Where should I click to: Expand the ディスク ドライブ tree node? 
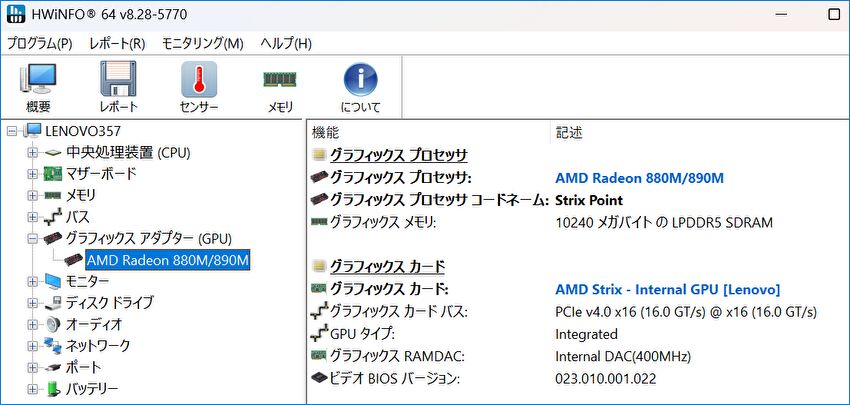tap(32, 303)
